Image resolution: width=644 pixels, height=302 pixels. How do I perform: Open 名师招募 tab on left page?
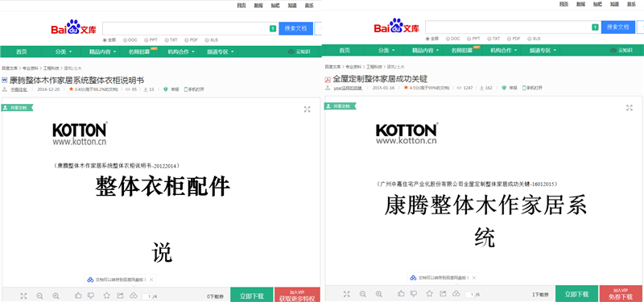(139, 52)
